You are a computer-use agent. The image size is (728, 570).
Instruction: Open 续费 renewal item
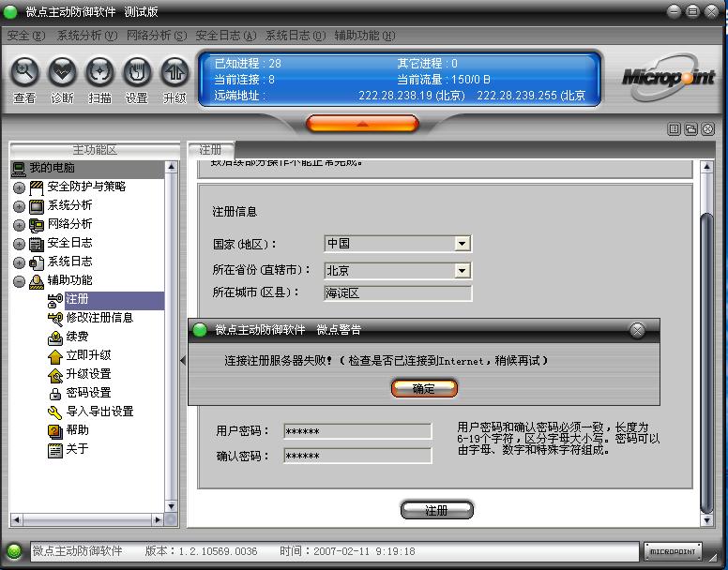pos(77,337)
